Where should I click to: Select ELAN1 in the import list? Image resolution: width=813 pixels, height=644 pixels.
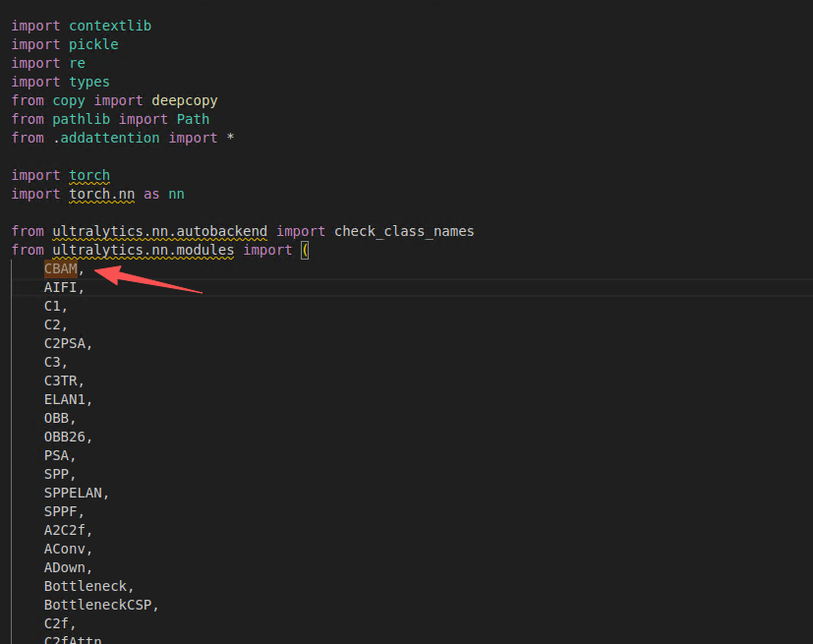65,399
